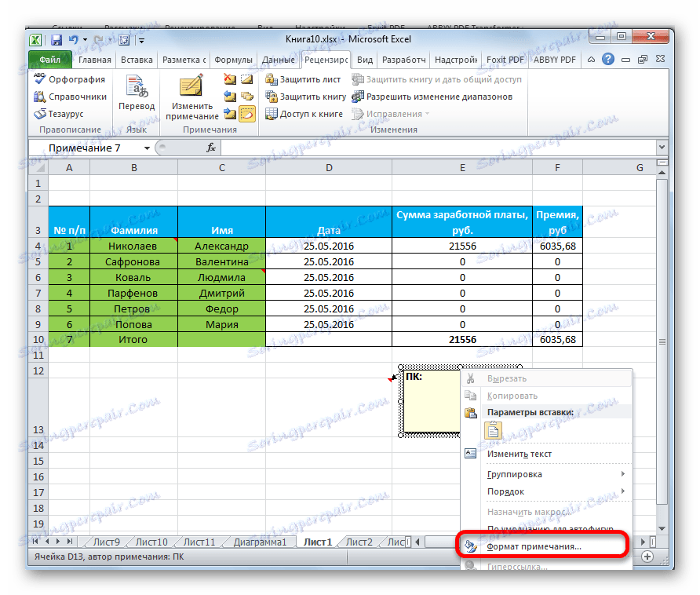Switch to sheet tab Лист9

pyautogui.click(x=106, y=542)
